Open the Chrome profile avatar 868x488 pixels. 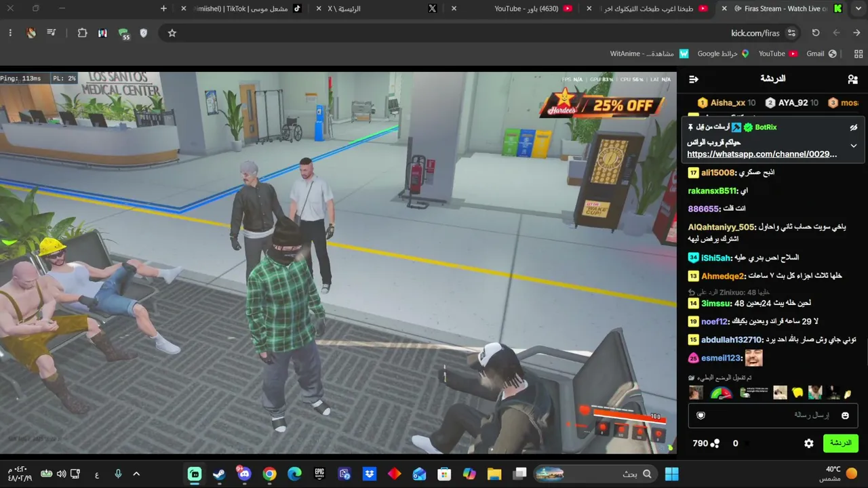[x=31, y=33]
